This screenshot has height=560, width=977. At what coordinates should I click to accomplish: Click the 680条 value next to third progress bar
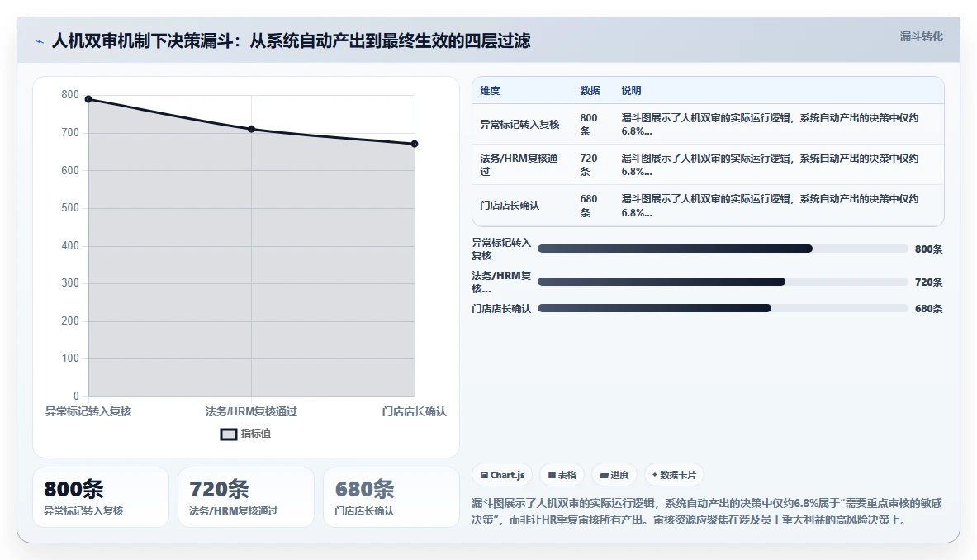(928, 308)
